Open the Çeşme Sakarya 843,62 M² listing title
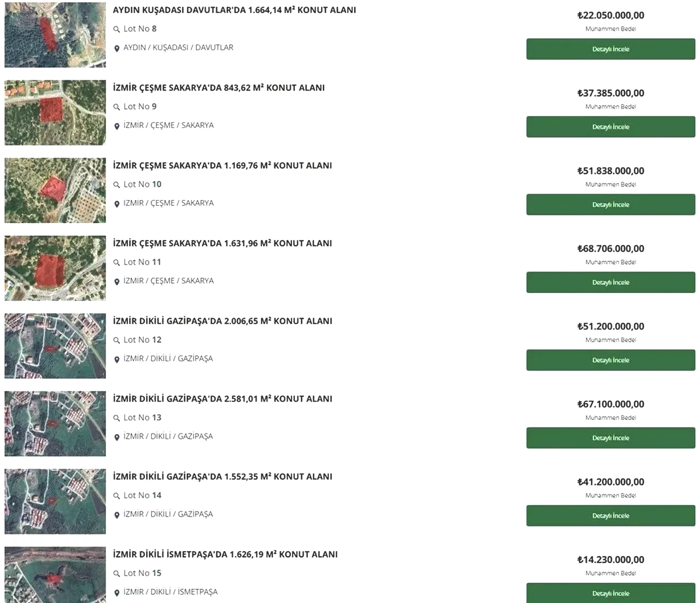The image size is (700, 603). click(219, 87)
